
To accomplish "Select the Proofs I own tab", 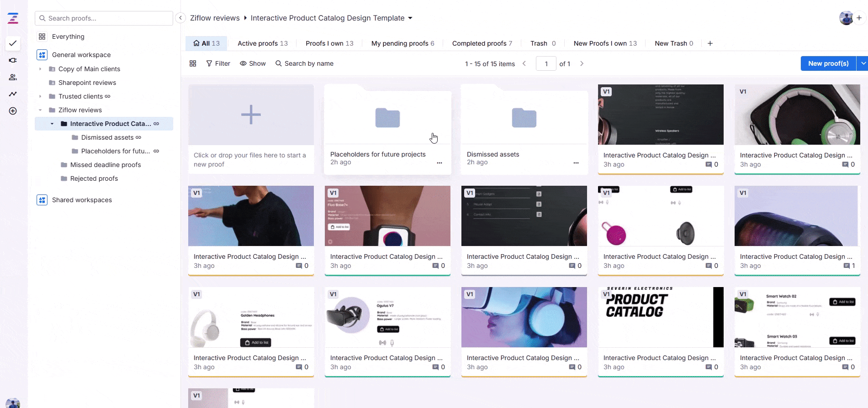I will tap(329, 43).
